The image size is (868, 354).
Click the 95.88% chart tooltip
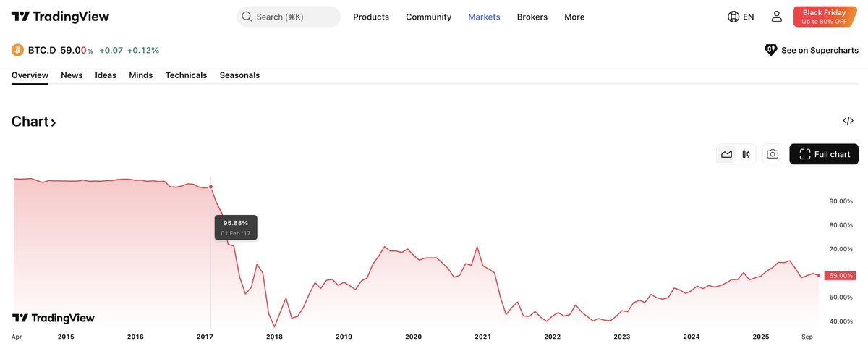tap(236, 228)
